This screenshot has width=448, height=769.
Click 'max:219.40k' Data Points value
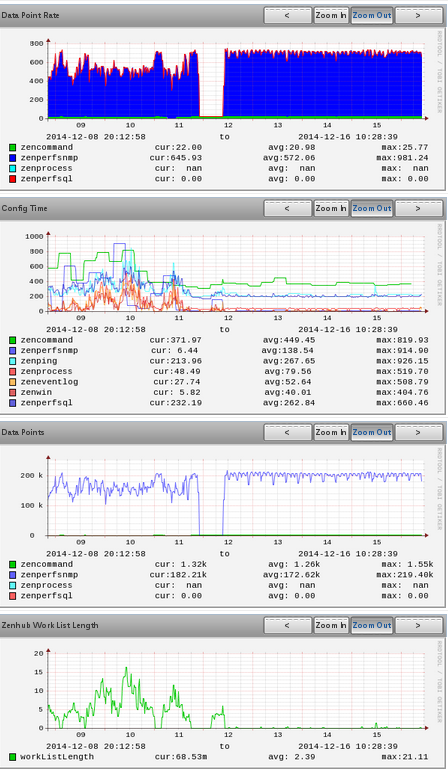[405, 575]
